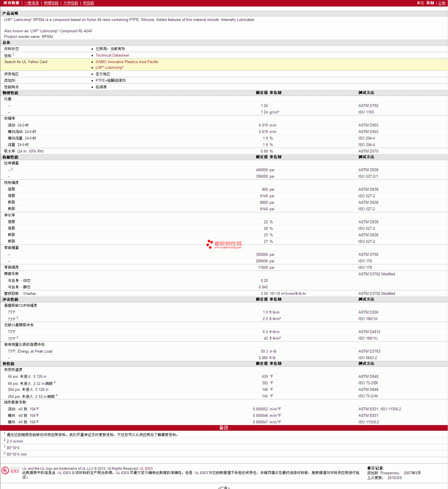Click the 3.50 wear factor value

(x=264, y=294)
